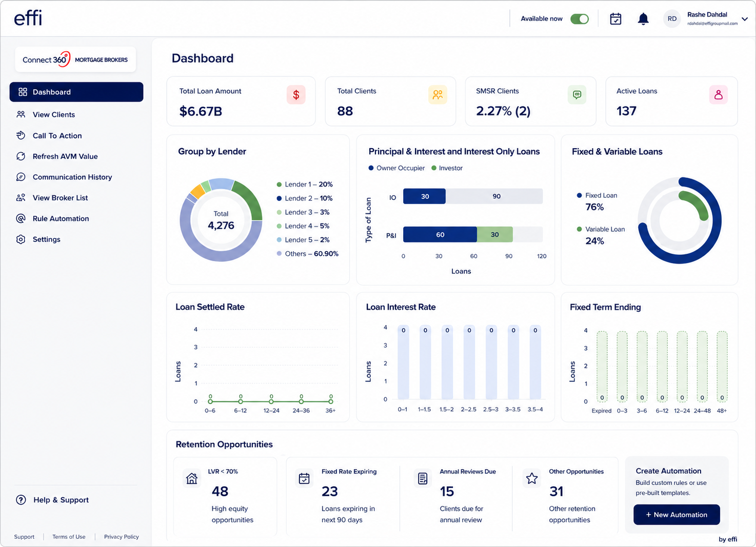This screenshot has height=547, width=756.
Task: Click the Other Opportunities value 31
Action: (556, 492)
